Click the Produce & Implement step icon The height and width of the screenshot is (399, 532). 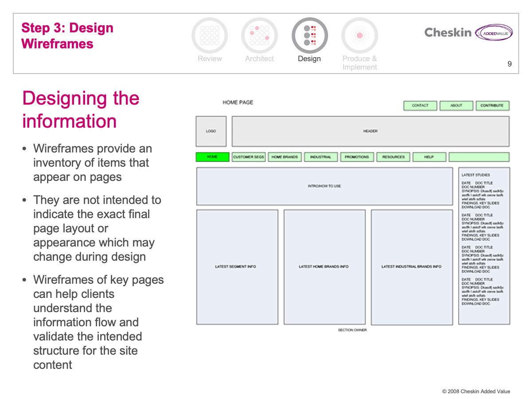tap(360, 35)
